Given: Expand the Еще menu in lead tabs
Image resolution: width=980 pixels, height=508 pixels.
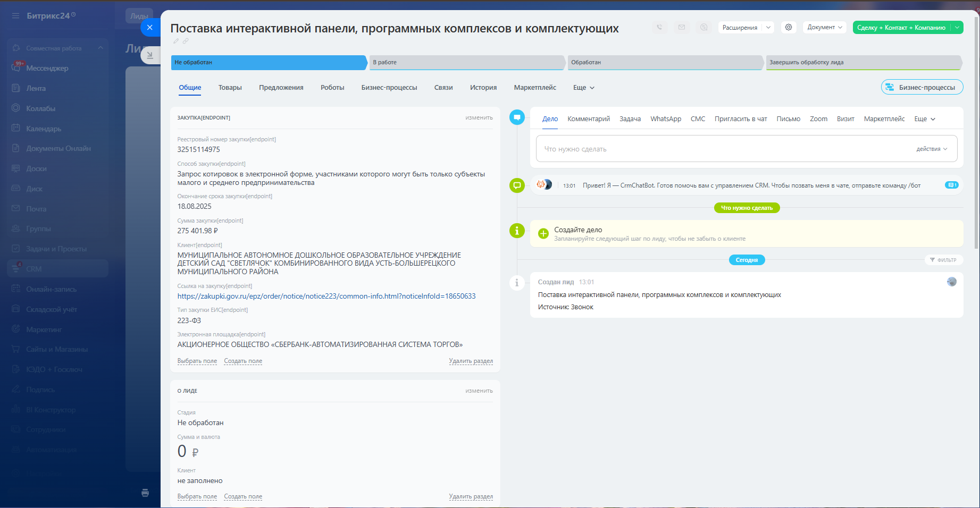Looking at the screenshot, I should [583, 88].
